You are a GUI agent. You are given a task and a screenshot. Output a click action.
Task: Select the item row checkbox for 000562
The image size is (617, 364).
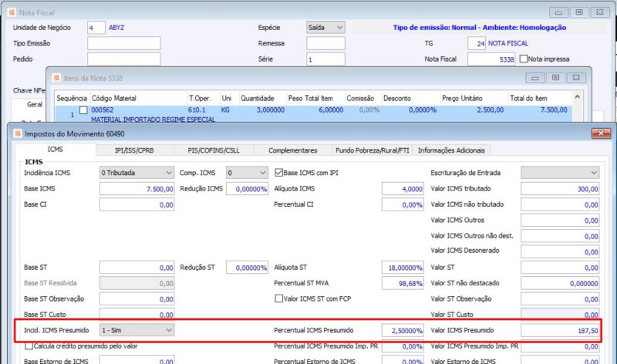coord(84,111)
